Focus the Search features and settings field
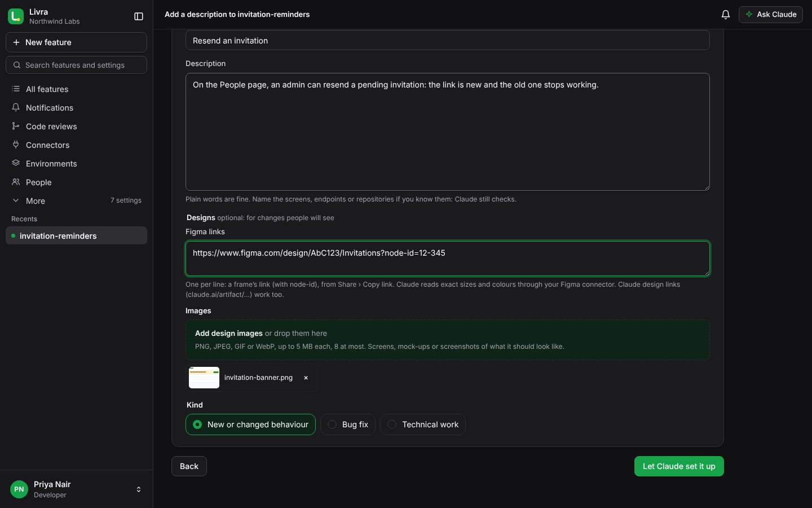Screen dimensions: 812x508 tap(76, 65)
